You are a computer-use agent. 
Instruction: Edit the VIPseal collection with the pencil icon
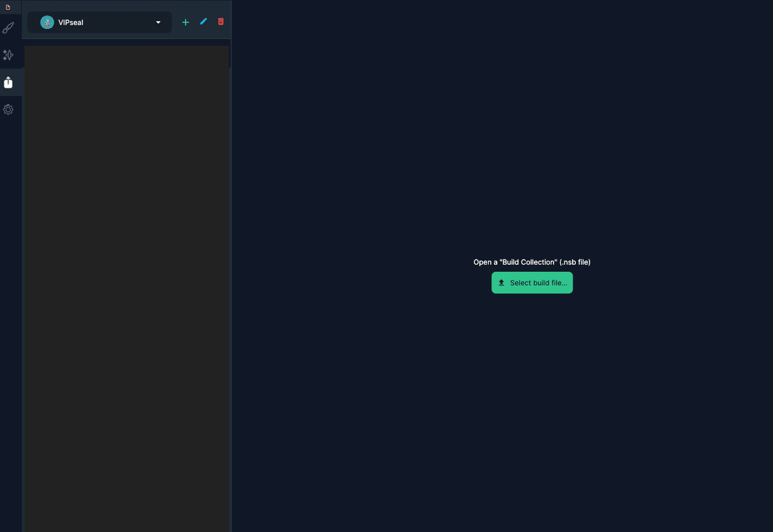(x=204, y=21)
